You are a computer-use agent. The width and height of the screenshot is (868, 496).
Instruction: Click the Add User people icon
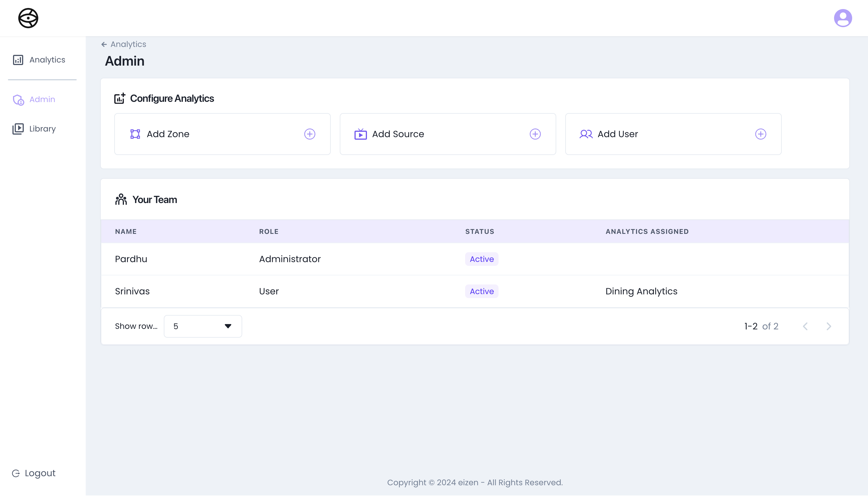point(586,134)
